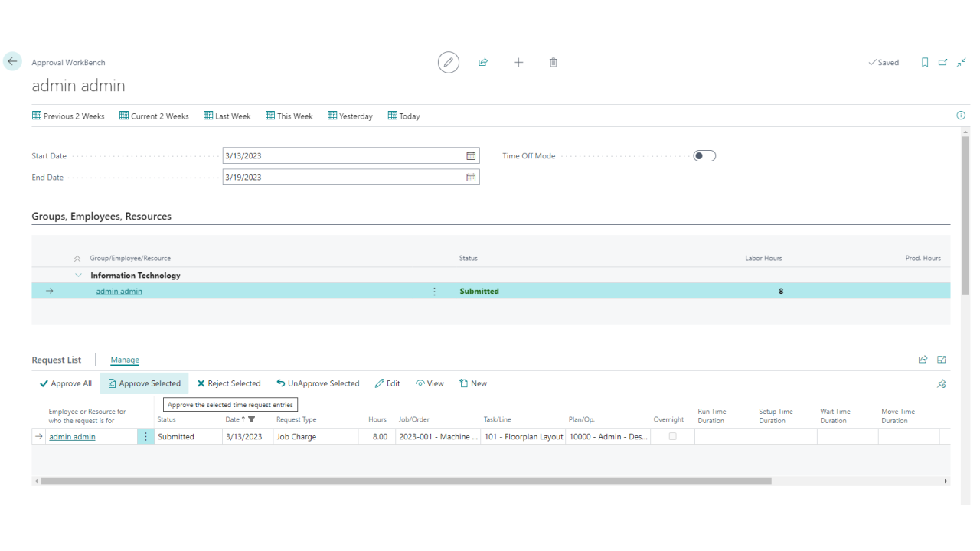
Task: Select Today filter
Action: click(404, 116)
